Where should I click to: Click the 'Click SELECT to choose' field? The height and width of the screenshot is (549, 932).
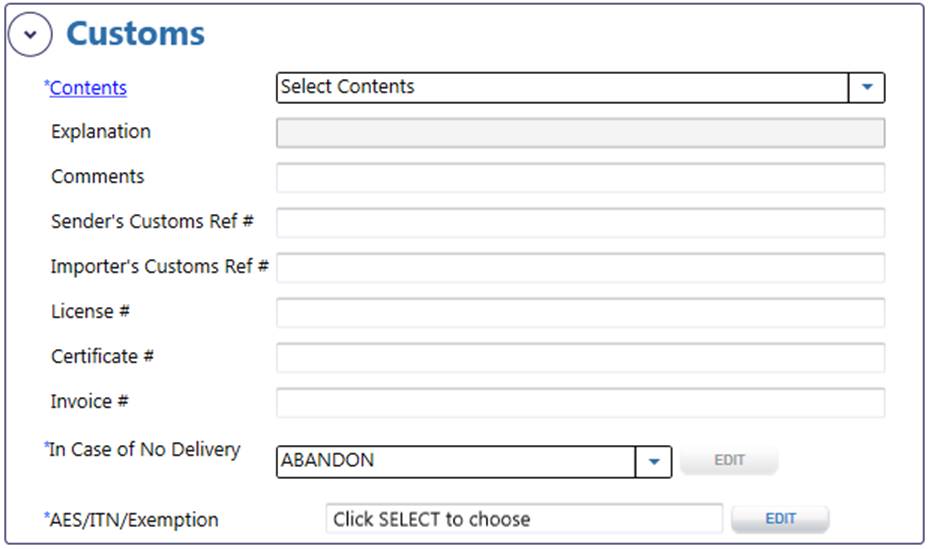pos(524,519)
